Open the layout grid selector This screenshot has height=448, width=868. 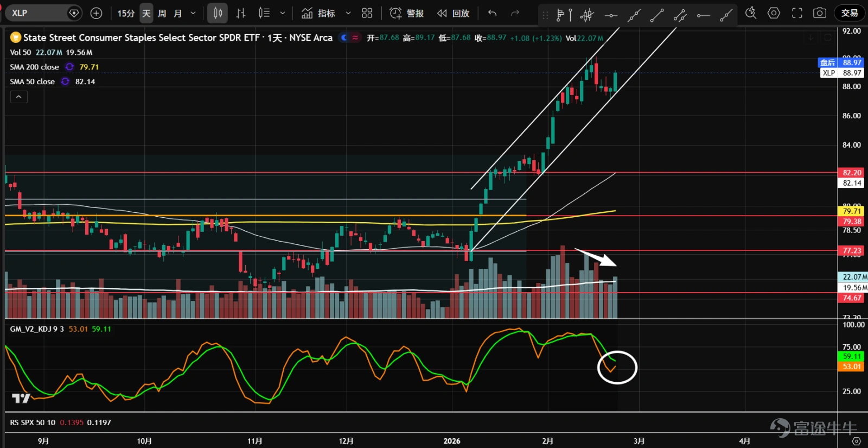click(x=367, y=13)
